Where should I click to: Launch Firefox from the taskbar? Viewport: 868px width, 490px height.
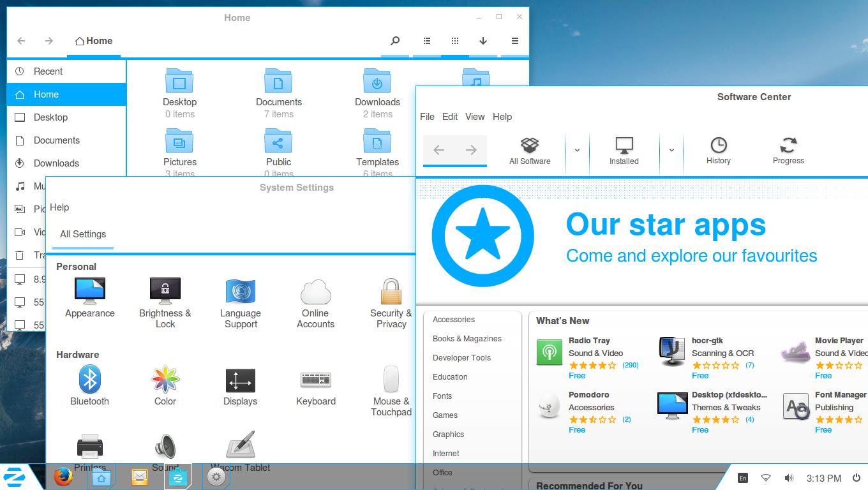coord(63,477)
